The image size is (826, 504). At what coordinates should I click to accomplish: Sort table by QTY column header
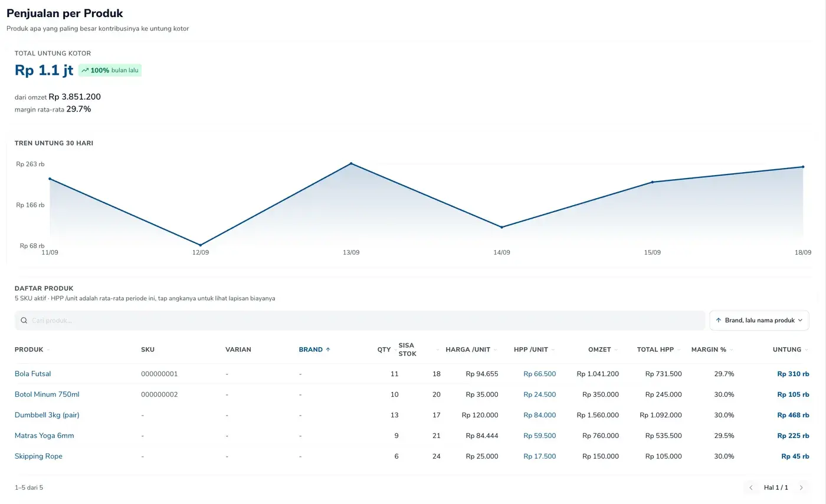pyautogui.click(x=384, y=350)
